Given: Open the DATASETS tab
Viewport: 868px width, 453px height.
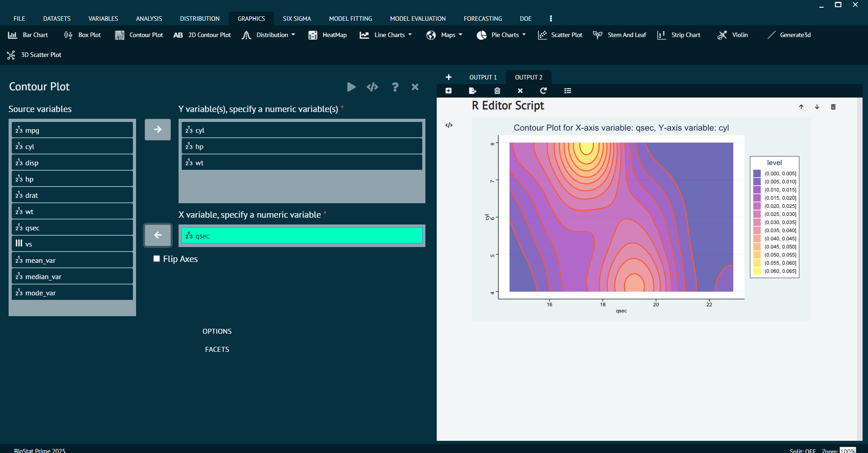Looking at the screenshot, I should pos(57,19).
